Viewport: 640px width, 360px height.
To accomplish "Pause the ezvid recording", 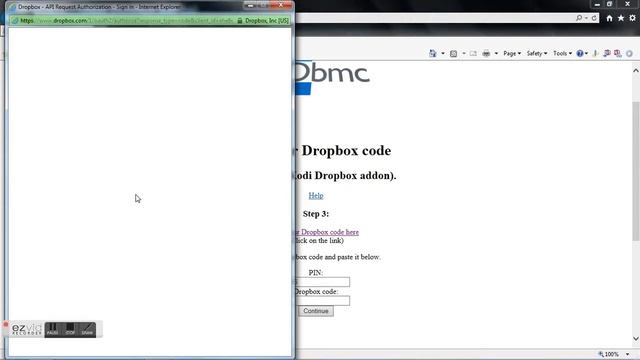I will [x=52, y=329].
